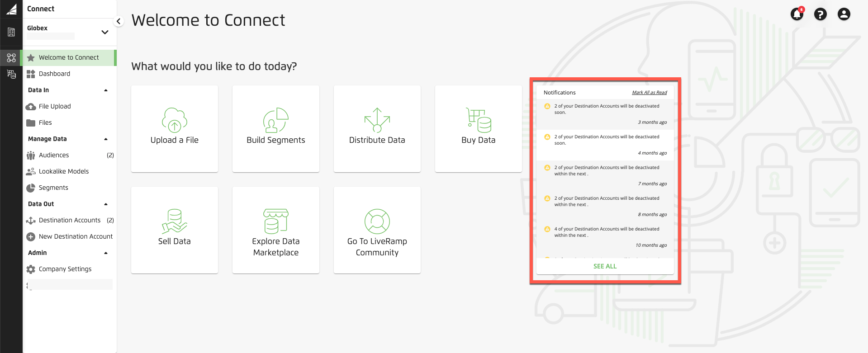
Task: Click the Sell Data hand icon
Action: click(175, 221)
